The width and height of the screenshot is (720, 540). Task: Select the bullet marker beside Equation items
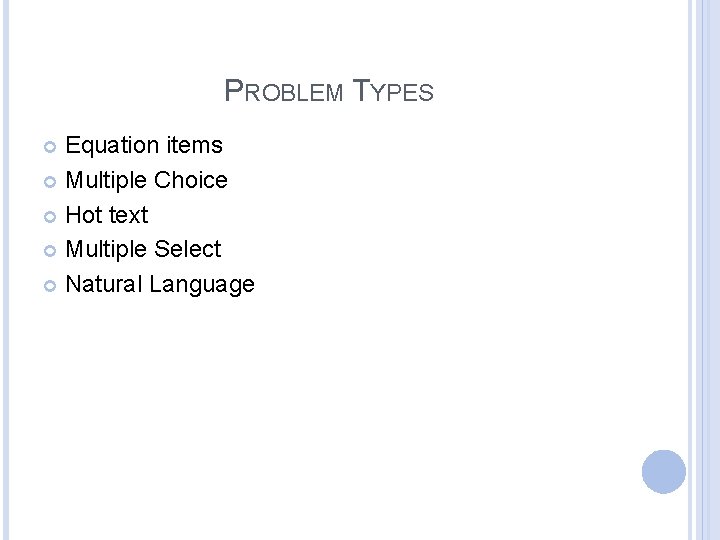tap(50, 147)
